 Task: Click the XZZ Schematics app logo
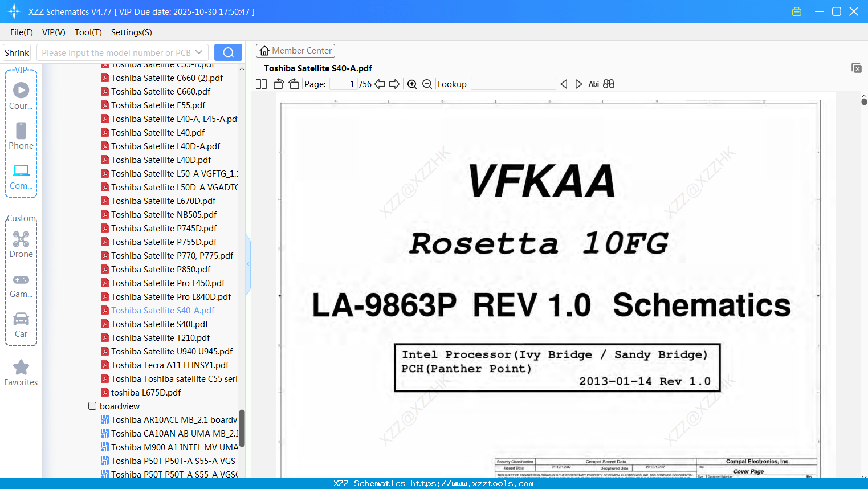14,11
